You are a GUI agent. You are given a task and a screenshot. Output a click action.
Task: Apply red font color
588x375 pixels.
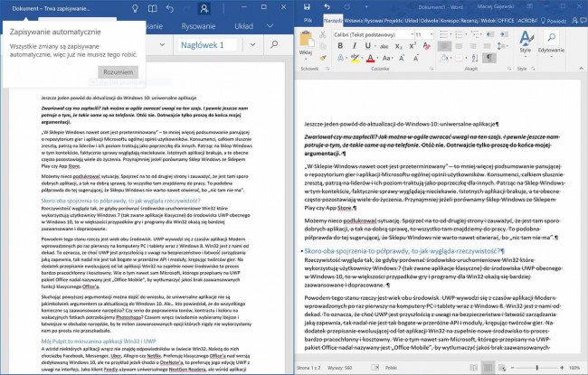click(x=371, y=58)
